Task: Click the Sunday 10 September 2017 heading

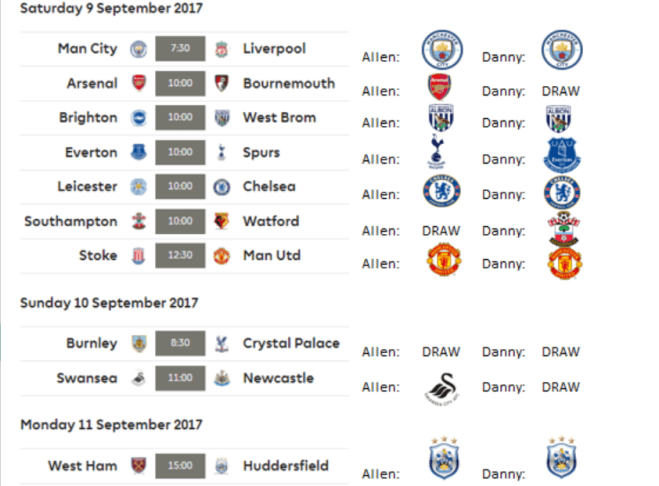Action: click(x=108, y=302)
